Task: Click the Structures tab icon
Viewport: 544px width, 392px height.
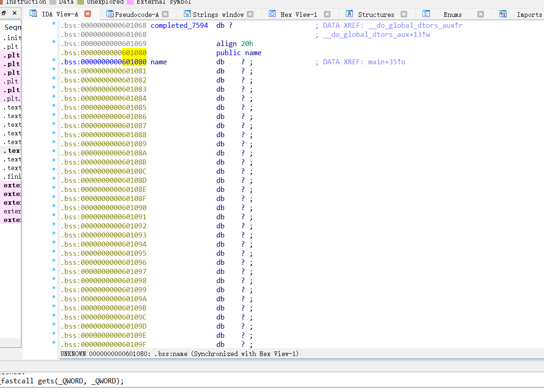Action: [350, 14]
